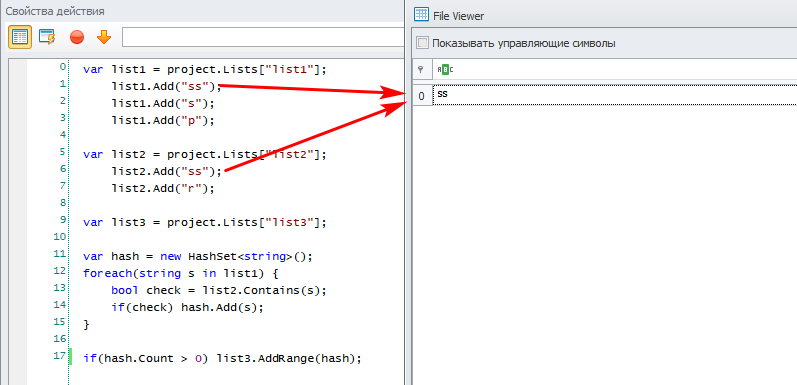Click the orange down arrow icon
Image resolution: width=797 pixels, height=385 pixels.
coord(104,37)
